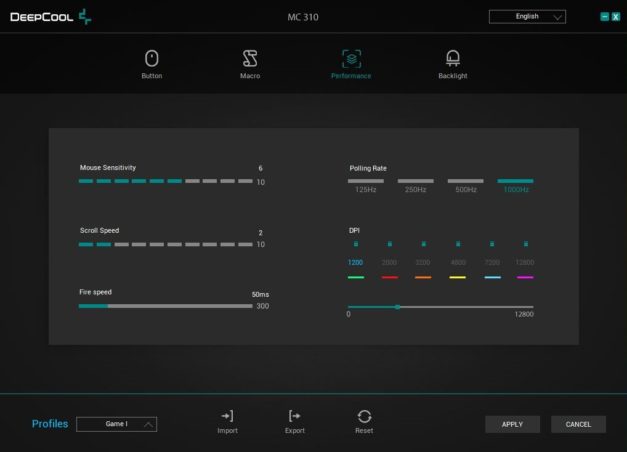Click the DeepCool logo icon
This screenshot has width=627, height=452.
84,17
